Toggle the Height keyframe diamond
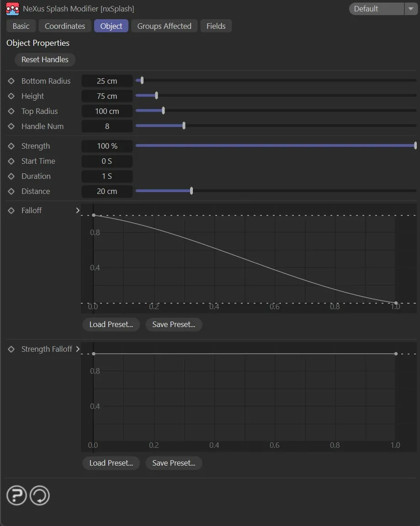This screenshot has width=420, height=526. point(11,96)
